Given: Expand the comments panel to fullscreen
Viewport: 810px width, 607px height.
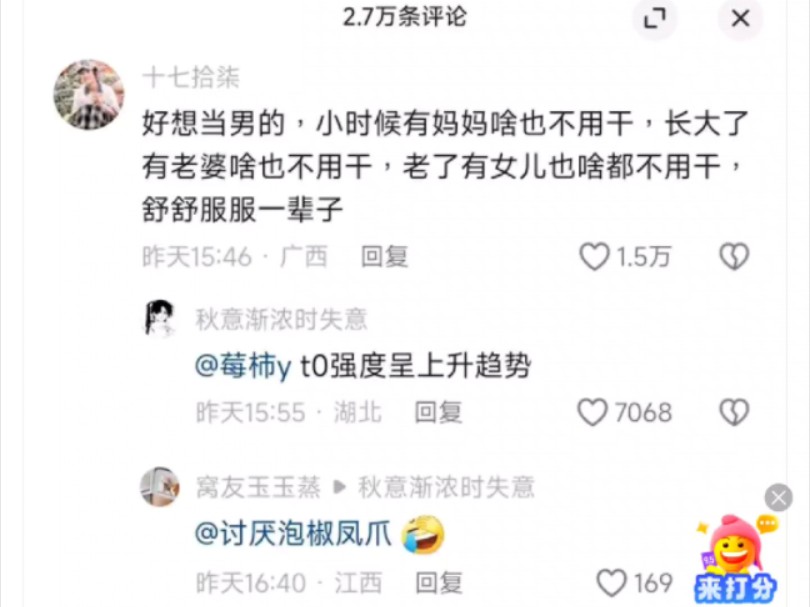Looking at the screenshot, I should (655, 19).
